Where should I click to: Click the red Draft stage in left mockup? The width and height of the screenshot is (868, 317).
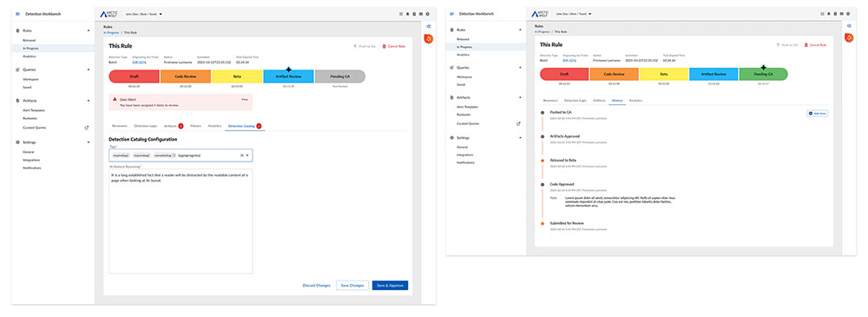click(134, 76)
